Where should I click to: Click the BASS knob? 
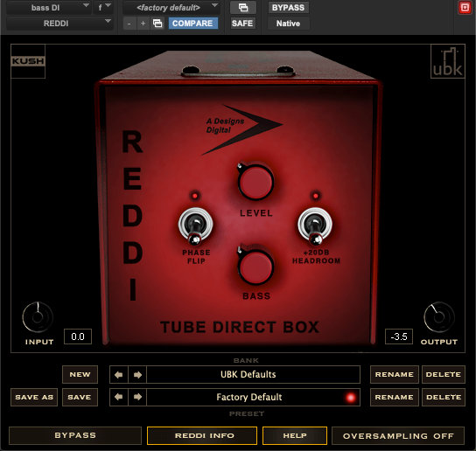click(255, 266)
